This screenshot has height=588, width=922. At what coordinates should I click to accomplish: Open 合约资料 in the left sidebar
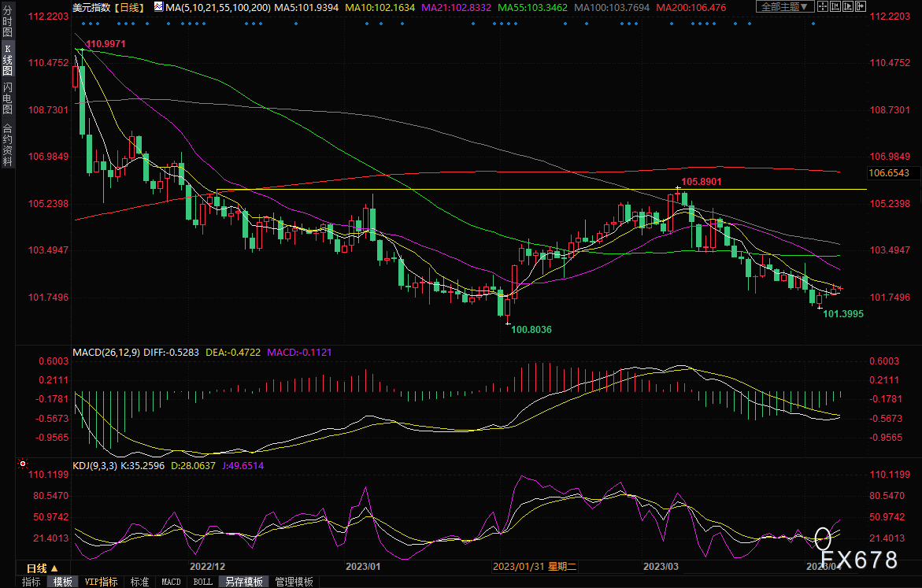(x=8, y=145)
